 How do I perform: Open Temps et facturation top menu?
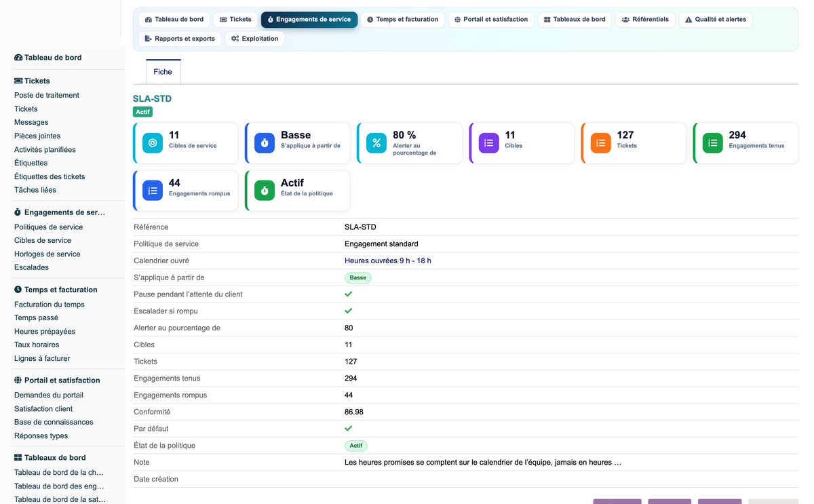point(403,20)
